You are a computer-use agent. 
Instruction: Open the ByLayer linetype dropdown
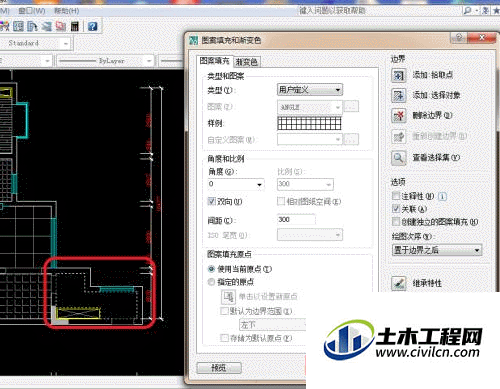(105, 61)
